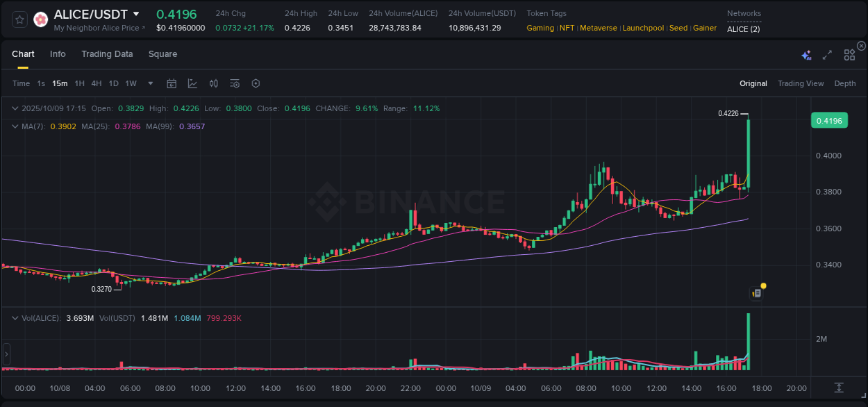
Task: Switch to the Trading Data tab
Action: (x=107, y=53)
